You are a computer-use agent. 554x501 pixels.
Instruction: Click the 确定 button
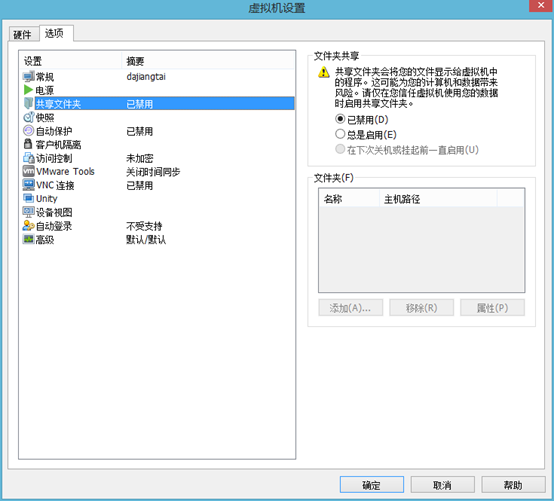coord(371,485)
